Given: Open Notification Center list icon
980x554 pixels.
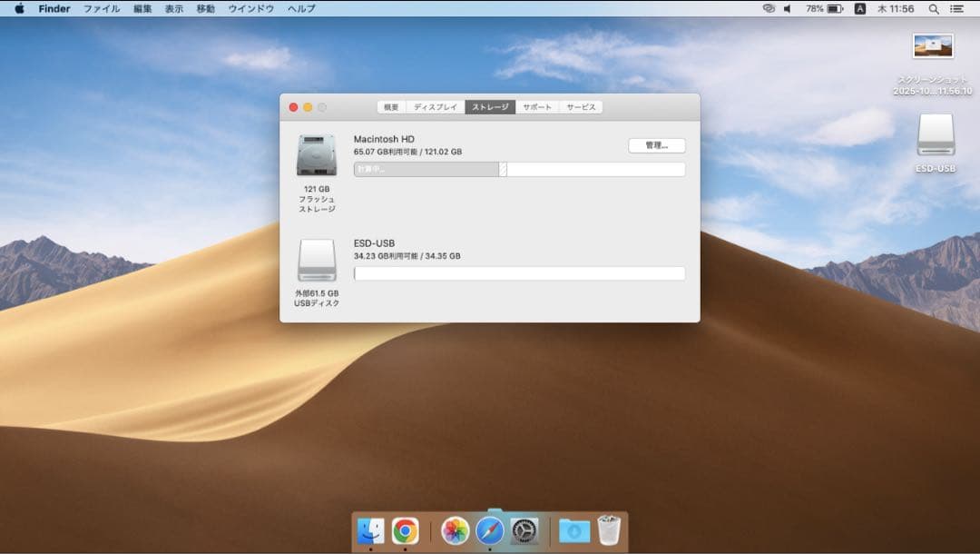Looking at the screenshot, I should tap(957, 9).
